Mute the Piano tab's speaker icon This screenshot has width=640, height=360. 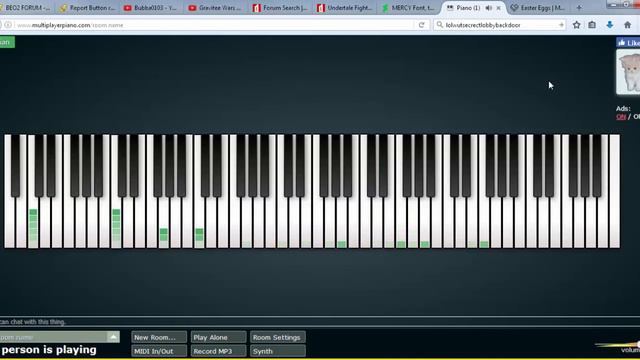(x=488, y=8)
